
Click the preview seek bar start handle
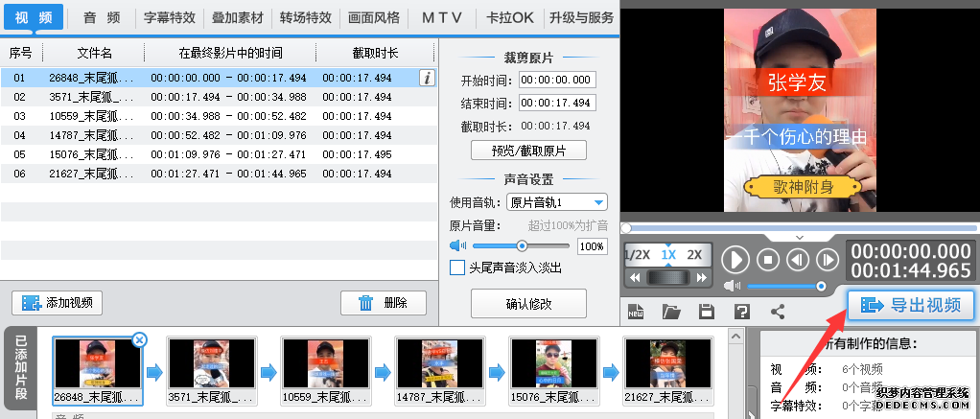[x=625, y=229]
